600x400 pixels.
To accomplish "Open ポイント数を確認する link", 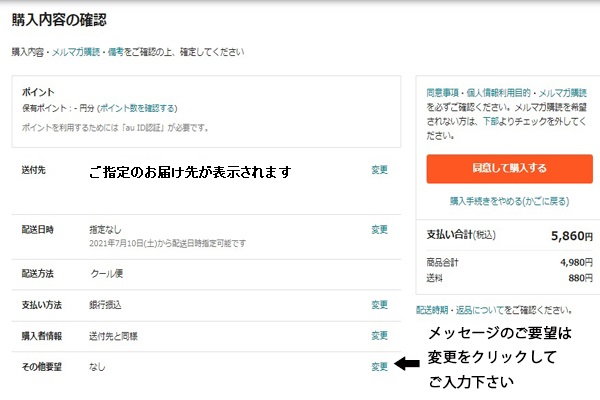I will (138, 108).
